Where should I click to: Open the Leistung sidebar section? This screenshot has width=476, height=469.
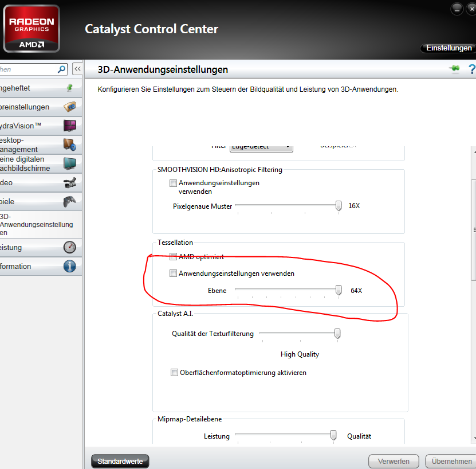pos(41,248)
